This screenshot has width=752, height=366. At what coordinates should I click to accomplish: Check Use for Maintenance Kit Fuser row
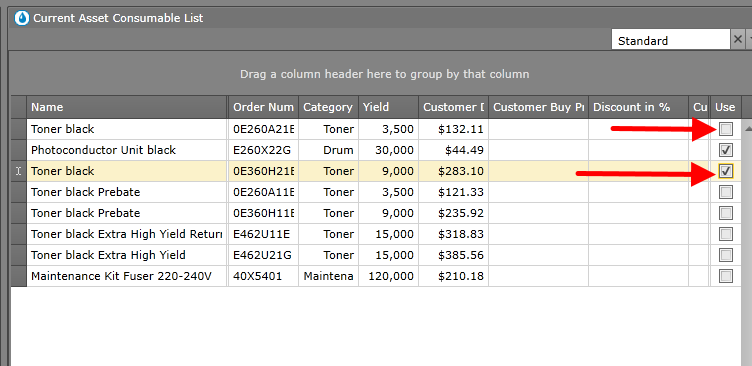click(x=726, y=276)
